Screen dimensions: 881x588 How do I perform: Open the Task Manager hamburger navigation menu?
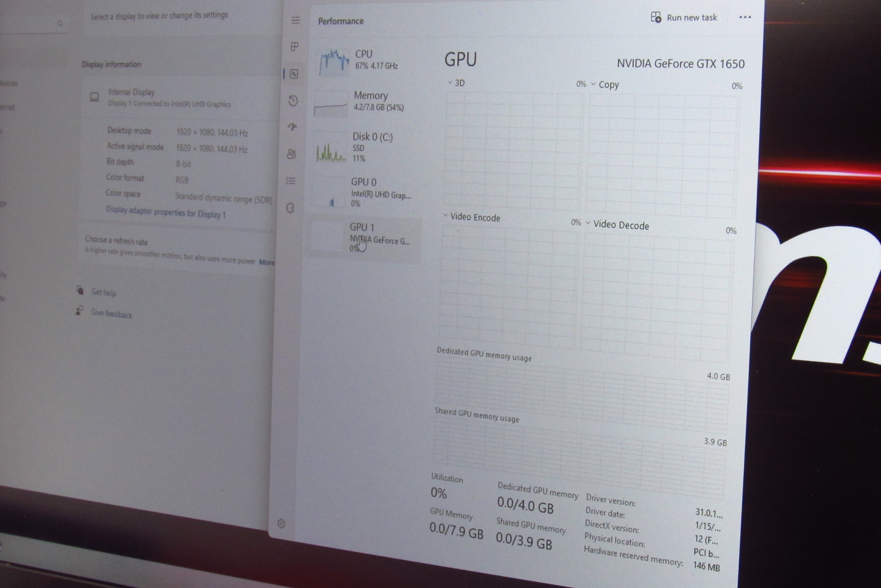point(295,20)
